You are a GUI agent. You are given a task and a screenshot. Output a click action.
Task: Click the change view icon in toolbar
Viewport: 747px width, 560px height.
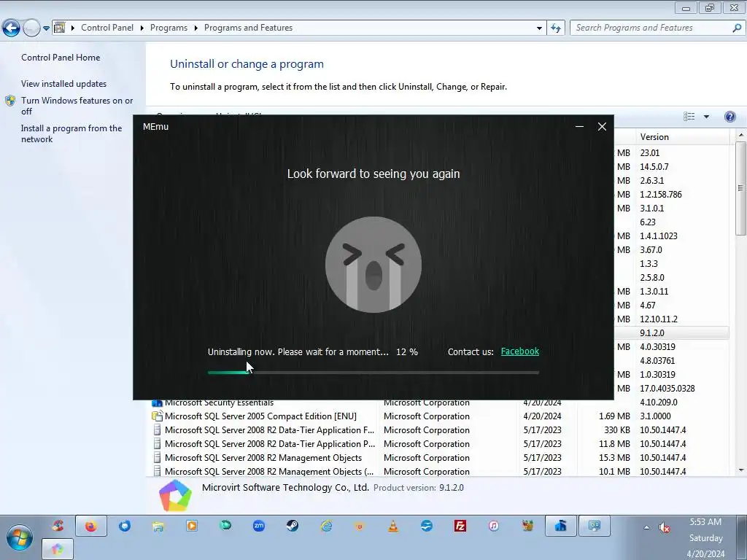tap(689, 117)
